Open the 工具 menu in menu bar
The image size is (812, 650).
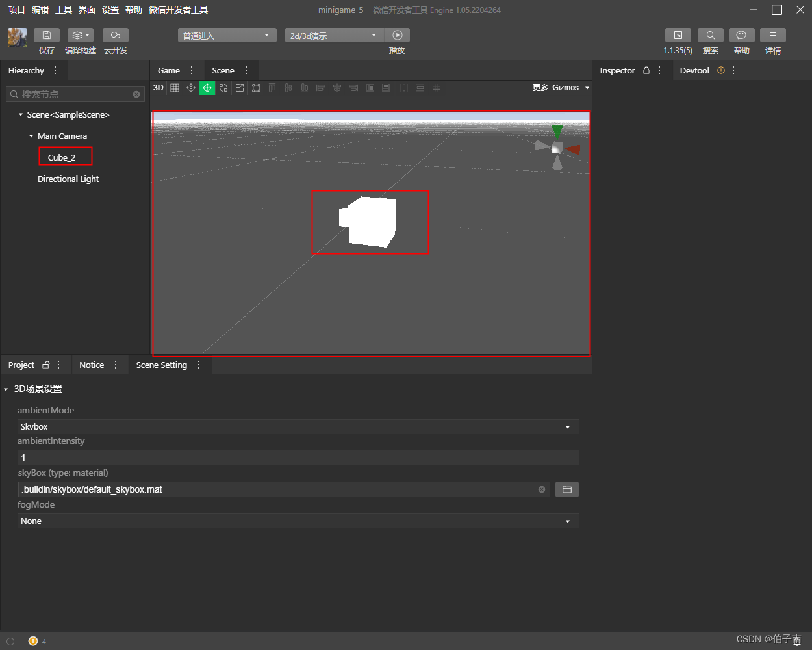coord(64,10)
